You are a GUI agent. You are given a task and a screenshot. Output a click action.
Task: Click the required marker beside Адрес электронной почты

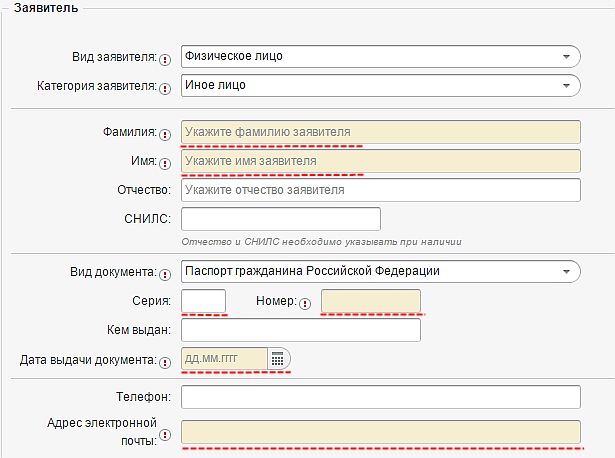click(165, 434)
